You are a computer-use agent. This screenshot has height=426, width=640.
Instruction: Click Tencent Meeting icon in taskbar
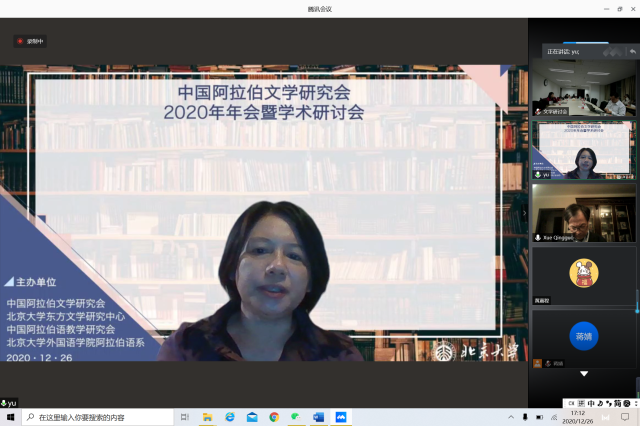click(x=341, y=417)
